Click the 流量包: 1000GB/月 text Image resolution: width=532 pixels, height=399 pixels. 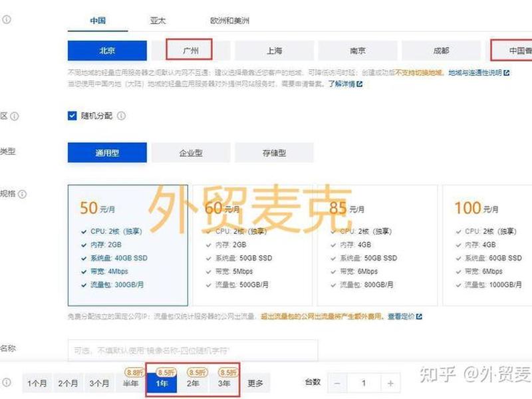(x=493, y=285)
